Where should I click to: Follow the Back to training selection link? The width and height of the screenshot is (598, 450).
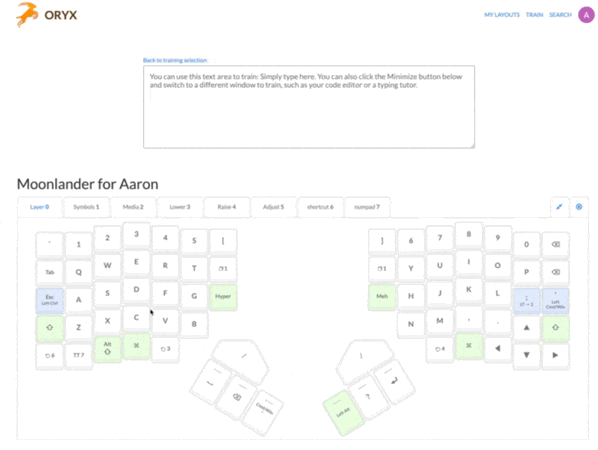[175, 60]
